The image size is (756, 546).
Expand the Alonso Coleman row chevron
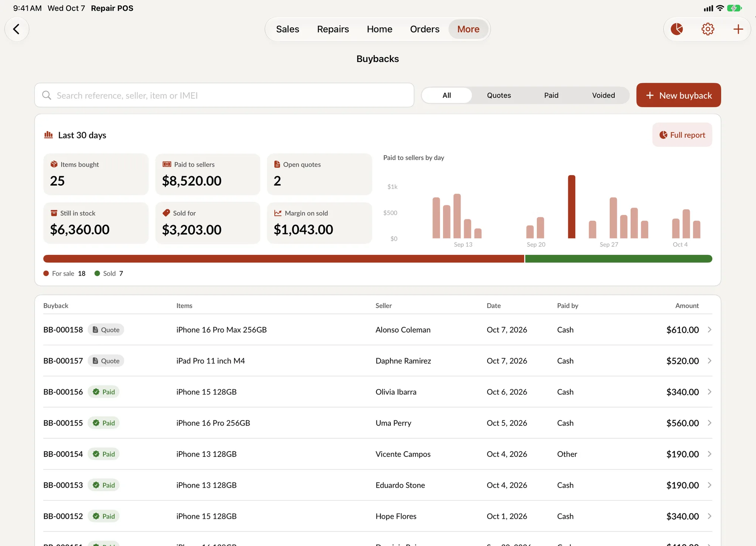[x=710, y=330]
